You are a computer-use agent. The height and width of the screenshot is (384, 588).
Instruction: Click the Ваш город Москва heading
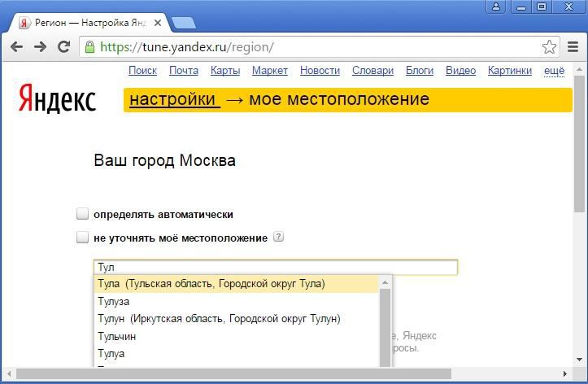coord(164,160)
